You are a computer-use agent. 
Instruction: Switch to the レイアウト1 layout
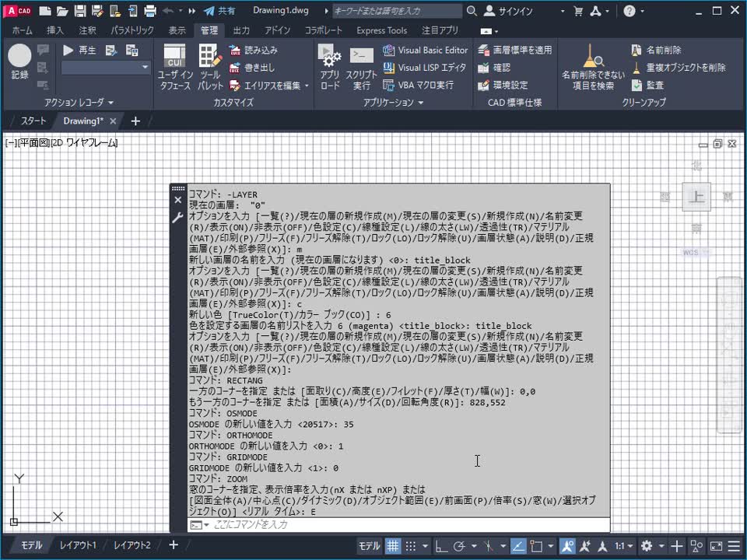coord(76,545)
